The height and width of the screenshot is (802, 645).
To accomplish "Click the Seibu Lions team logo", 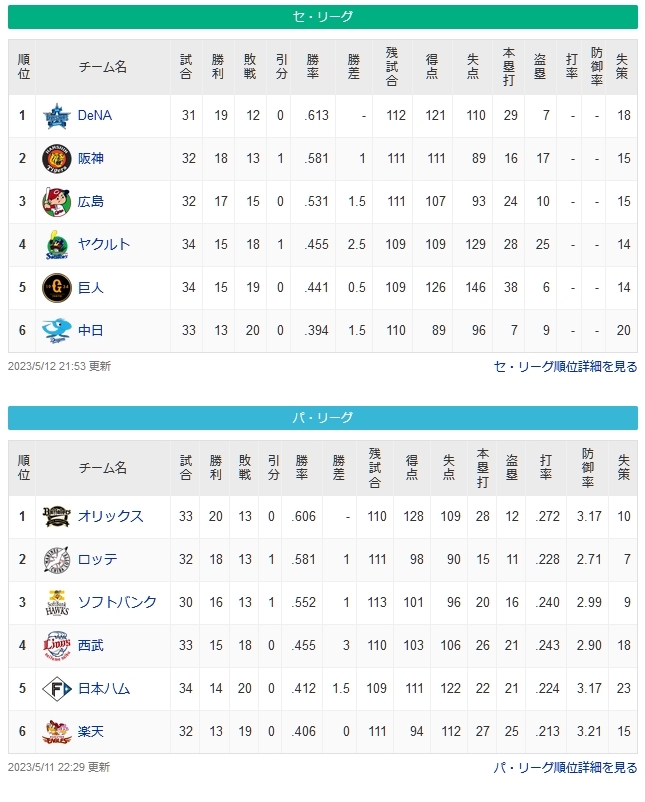I will 56,646.
